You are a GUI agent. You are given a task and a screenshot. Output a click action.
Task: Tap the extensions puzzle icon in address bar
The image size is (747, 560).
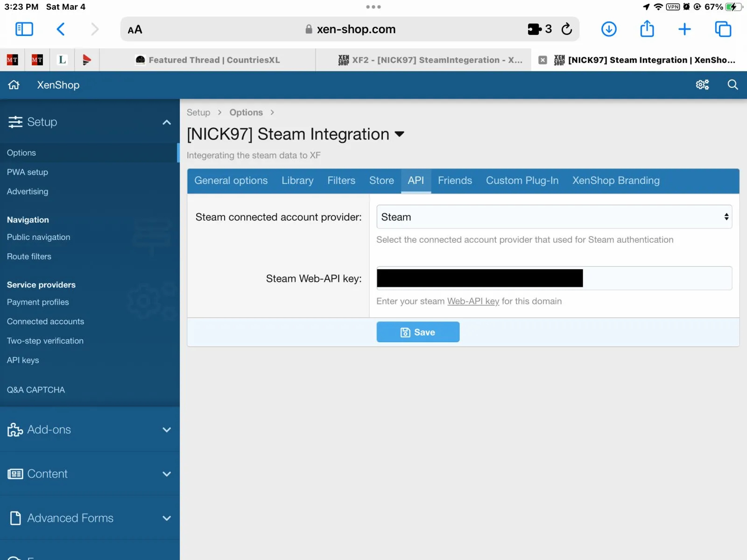point(535,29)
